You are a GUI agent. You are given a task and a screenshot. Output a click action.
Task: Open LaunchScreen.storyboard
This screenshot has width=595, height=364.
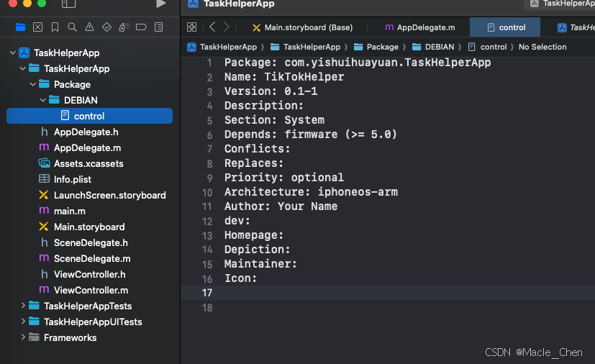pyautogui.click(x=109, y=195)
